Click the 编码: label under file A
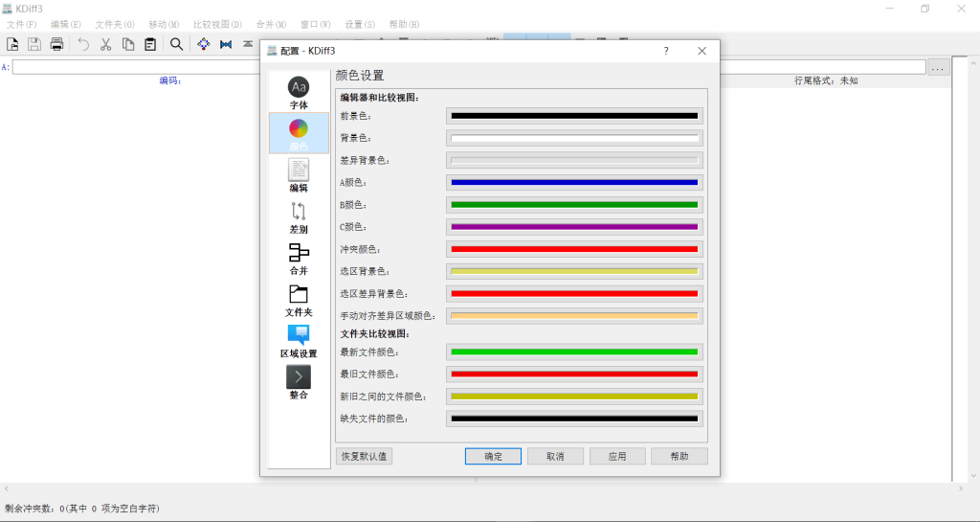 click(170, 80)
